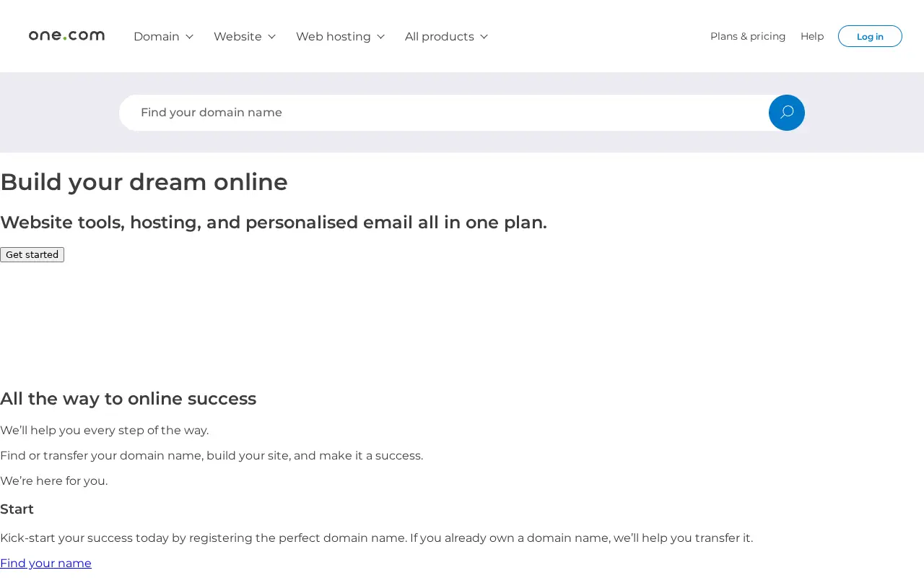Image resolution: width=924 pixels, height=578 pixels.
Task: Click the We're here for you text
Action: click(53, 480)
